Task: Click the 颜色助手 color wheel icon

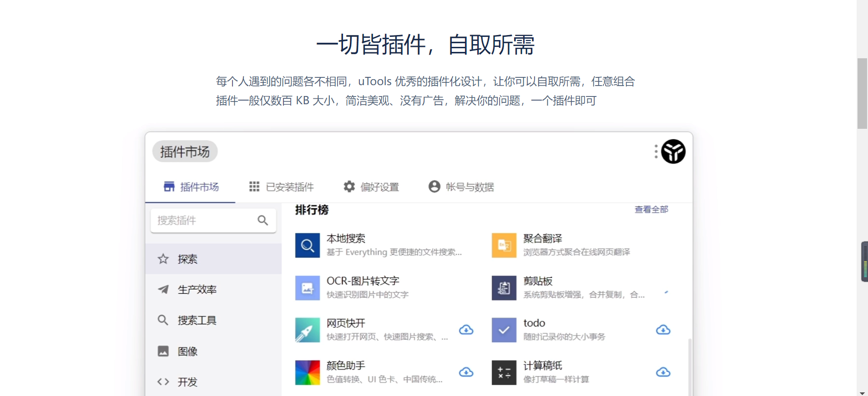Action: tap(308, 373)
